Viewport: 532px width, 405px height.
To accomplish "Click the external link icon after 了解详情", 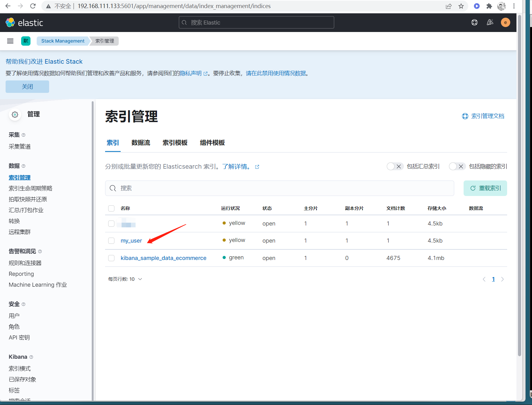I will [257, 167].
